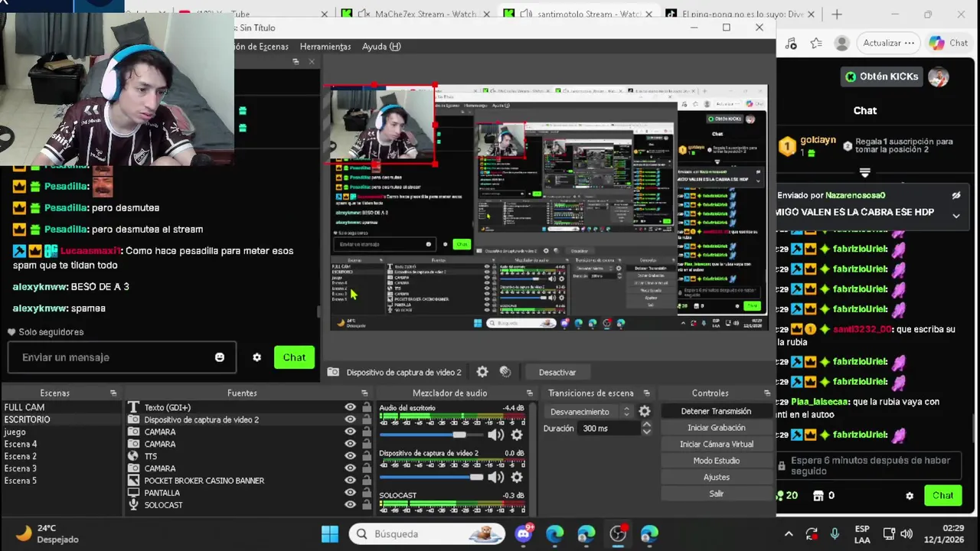Click Obtén KICKs button
The width and height of the screenshot is (980, 551).
[881, 77]
